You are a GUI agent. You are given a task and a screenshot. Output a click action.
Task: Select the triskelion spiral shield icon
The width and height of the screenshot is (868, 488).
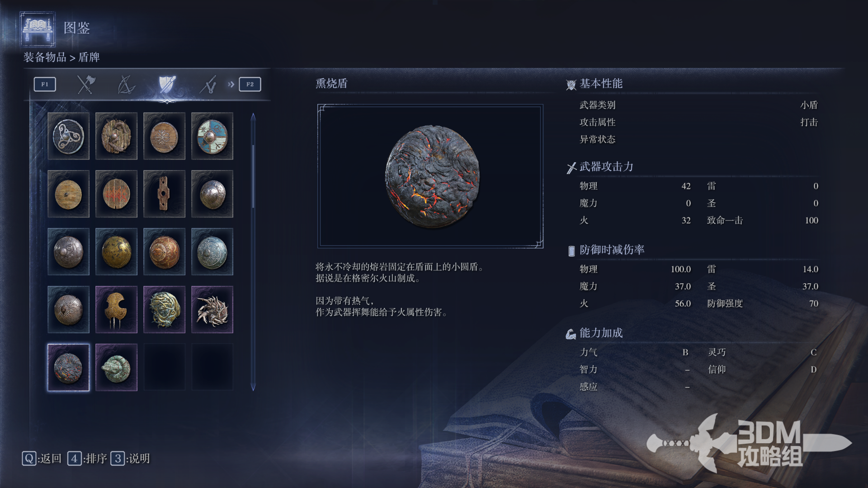point(68,136)
